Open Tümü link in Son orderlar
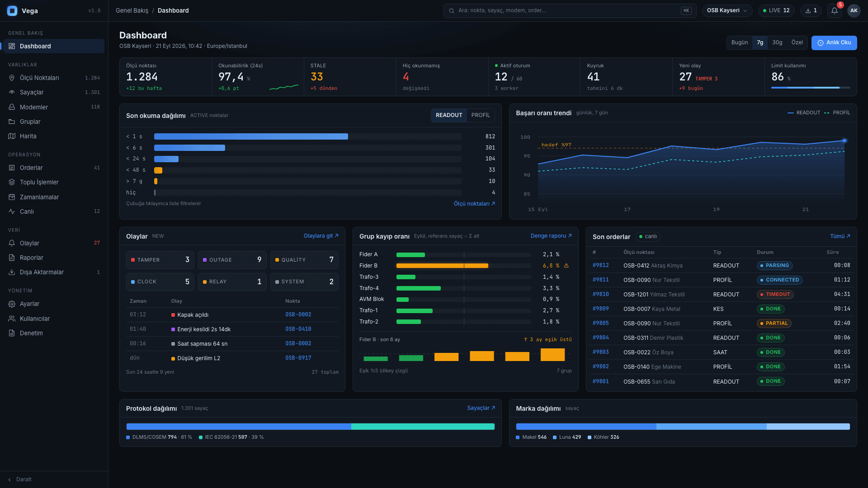 [x=840, y=236]
